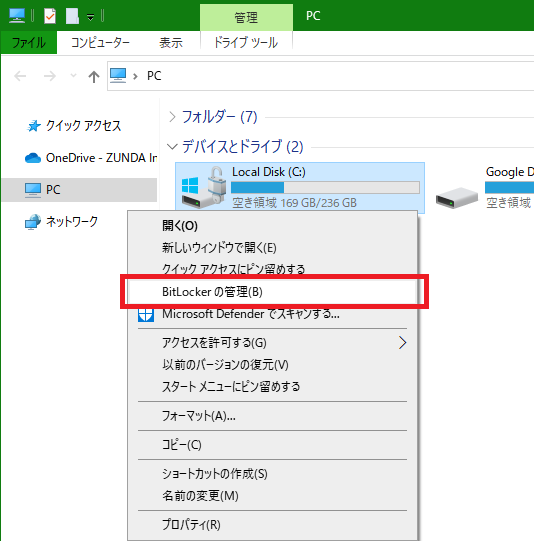This screenshot has width=534, height=541.
Task: Open アクセスを許可する(G) submenu
Action: coord(273,343)
